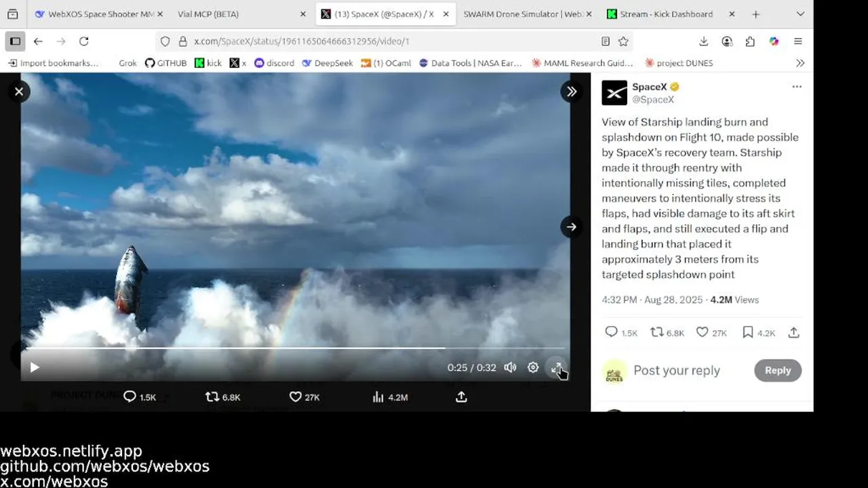The height and width of the screenshot is (488, 868).
Task: Click the reply icon under the video
Action: (x=130, y=397)
